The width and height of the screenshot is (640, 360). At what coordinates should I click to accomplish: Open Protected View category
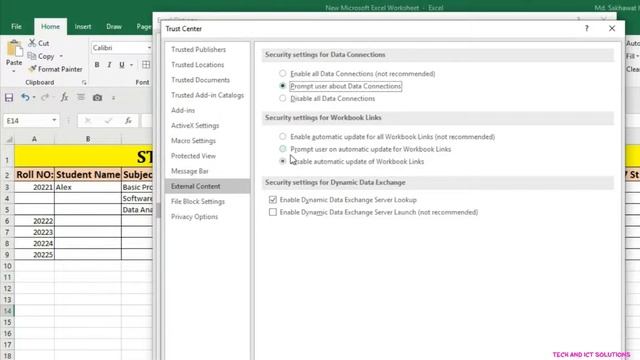[x=193, y=156]
